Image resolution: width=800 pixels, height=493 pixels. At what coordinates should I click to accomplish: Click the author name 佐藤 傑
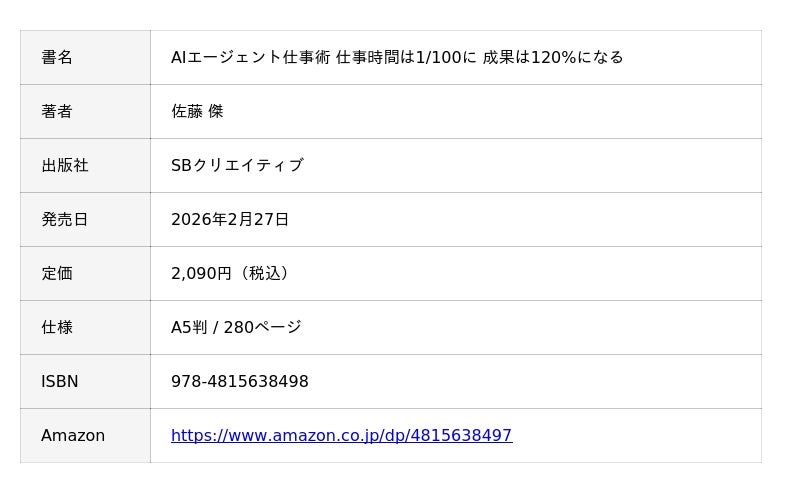coord(197,112)
